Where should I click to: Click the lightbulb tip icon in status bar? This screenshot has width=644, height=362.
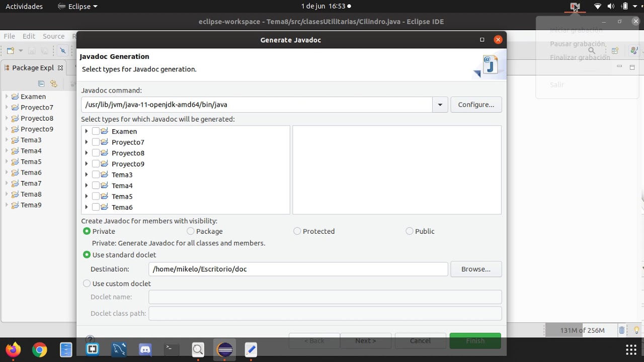pyautogui.click(x=636, y=330)
